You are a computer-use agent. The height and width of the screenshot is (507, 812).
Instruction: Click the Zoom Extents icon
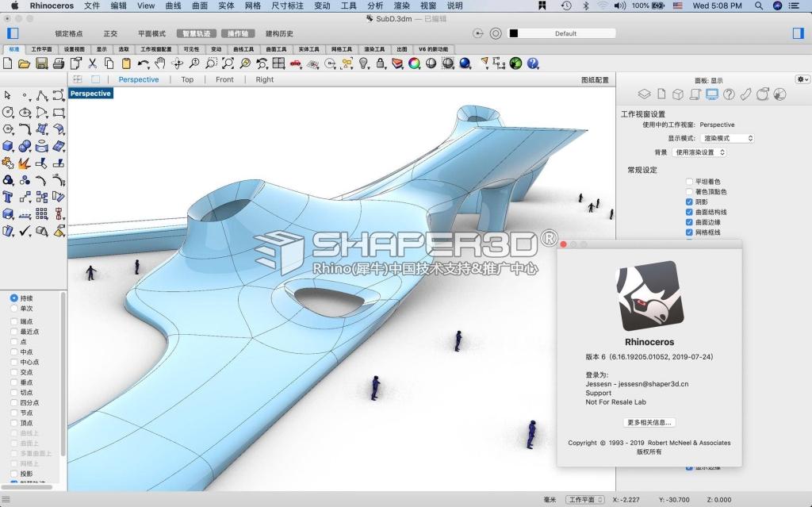[228, 63]
